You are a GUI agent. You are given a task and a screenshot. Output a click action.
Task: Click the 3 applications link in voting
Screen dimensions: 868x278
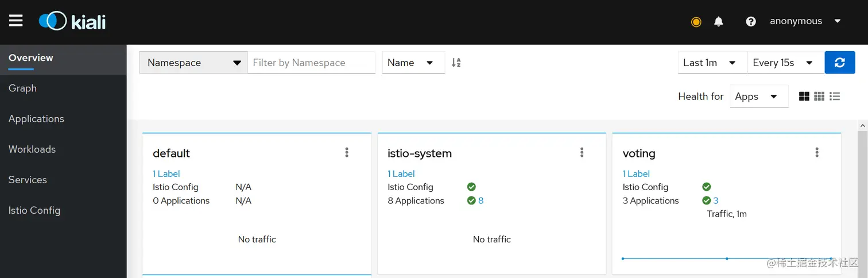(716, 200)
